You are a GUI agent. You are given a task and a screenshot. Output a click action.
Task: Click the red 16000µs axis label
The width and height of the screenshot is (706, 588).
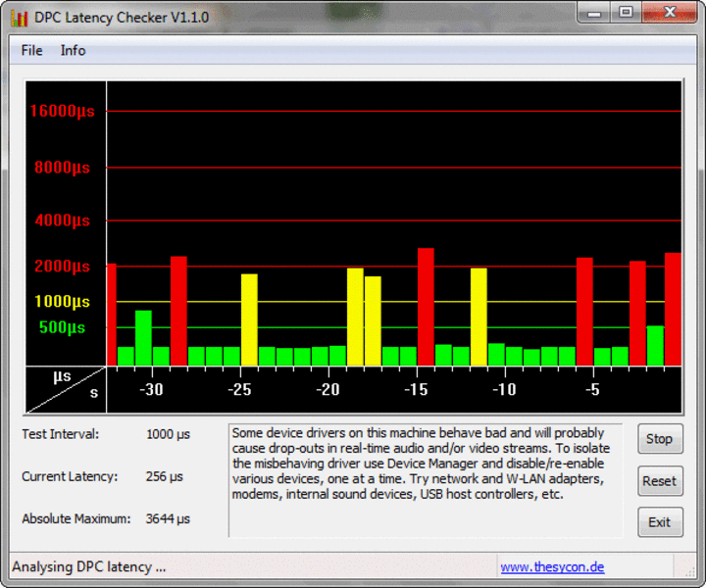[x=61, y=111]
